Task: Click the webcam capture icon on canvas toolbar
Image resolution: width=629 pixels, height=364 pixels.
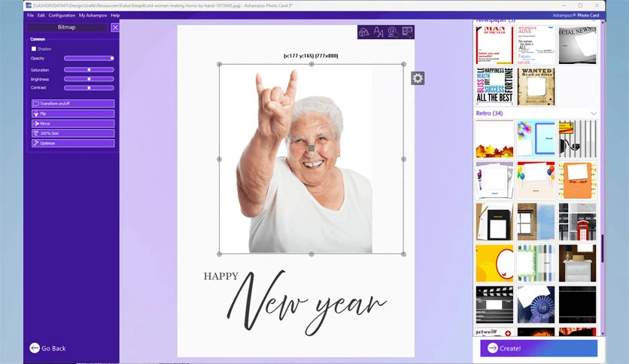Action: click(x=393, y=32)
